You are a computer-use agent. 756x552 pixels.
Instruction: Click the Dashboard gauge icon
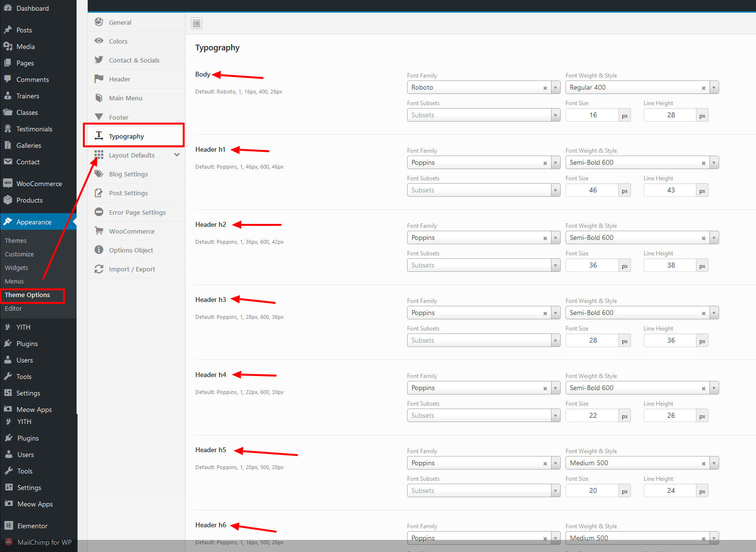click(8, 8)
